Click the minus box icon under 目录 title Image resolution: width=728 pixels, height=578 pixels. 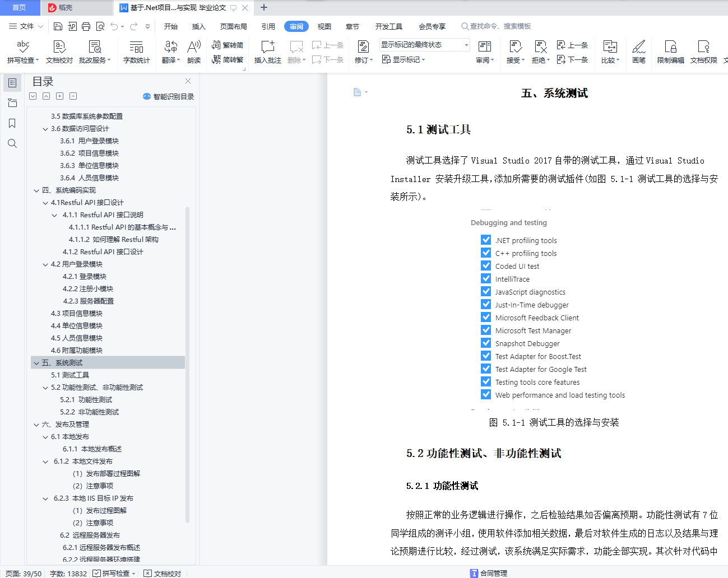click(73, 96)
